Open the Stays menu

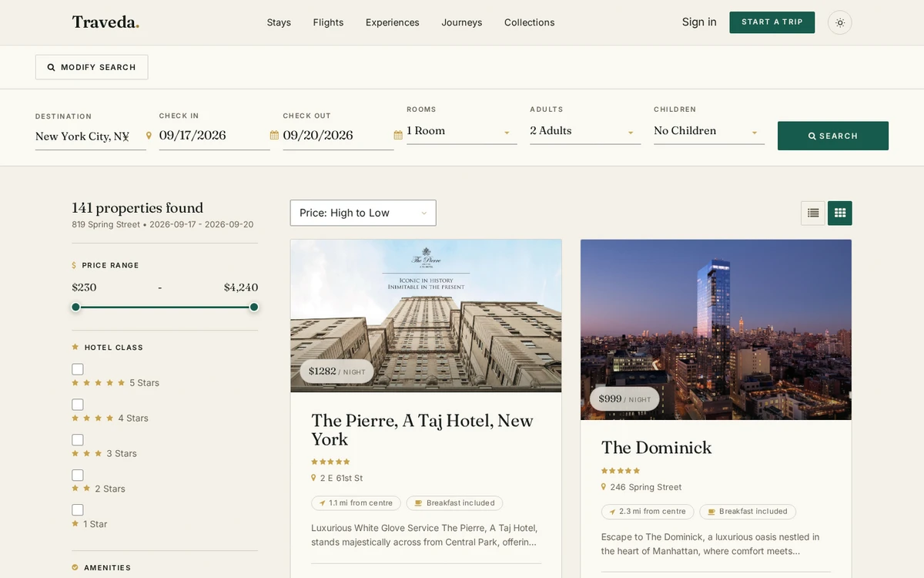[279, 22]
